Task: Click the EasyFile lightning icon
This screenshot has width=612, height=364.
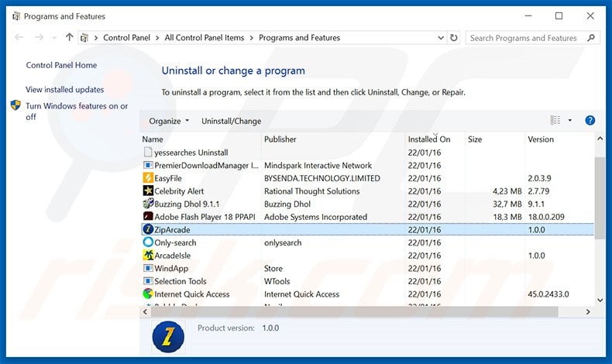Action: point(148,178)
